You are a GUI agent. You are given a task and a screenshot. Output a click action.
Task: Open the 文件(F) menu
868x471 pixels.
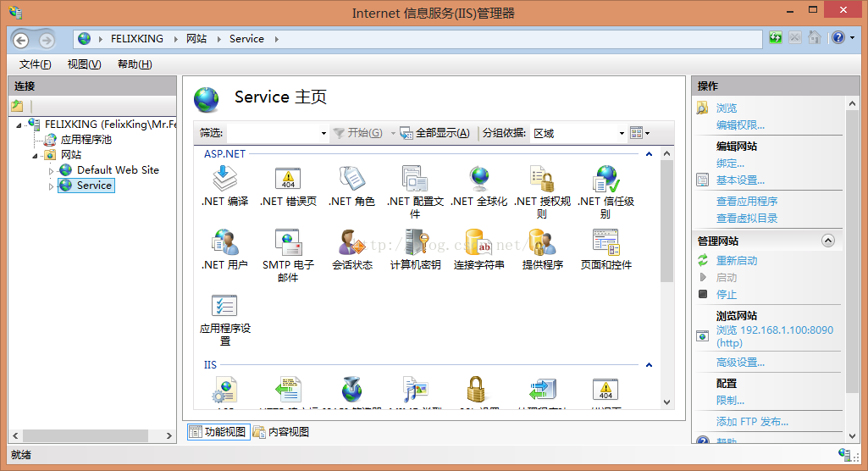pos(35,64)
